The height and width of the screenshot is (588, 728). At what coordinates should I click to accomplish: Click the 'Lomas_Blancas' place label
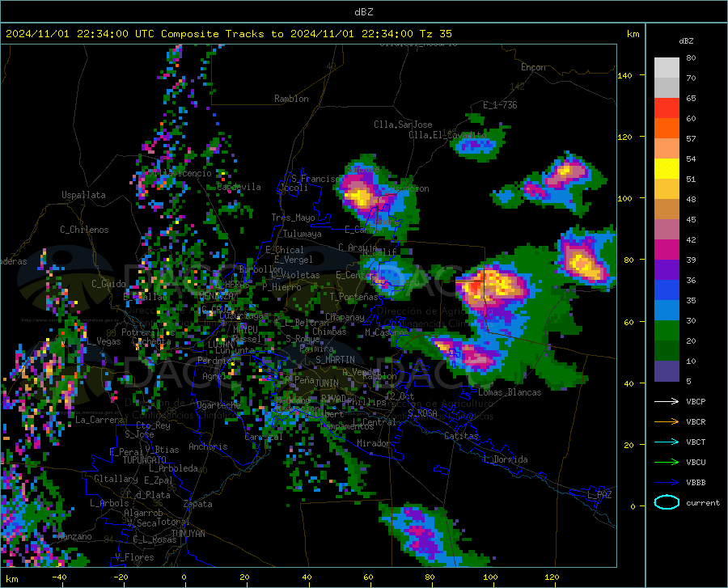[510, 392]
